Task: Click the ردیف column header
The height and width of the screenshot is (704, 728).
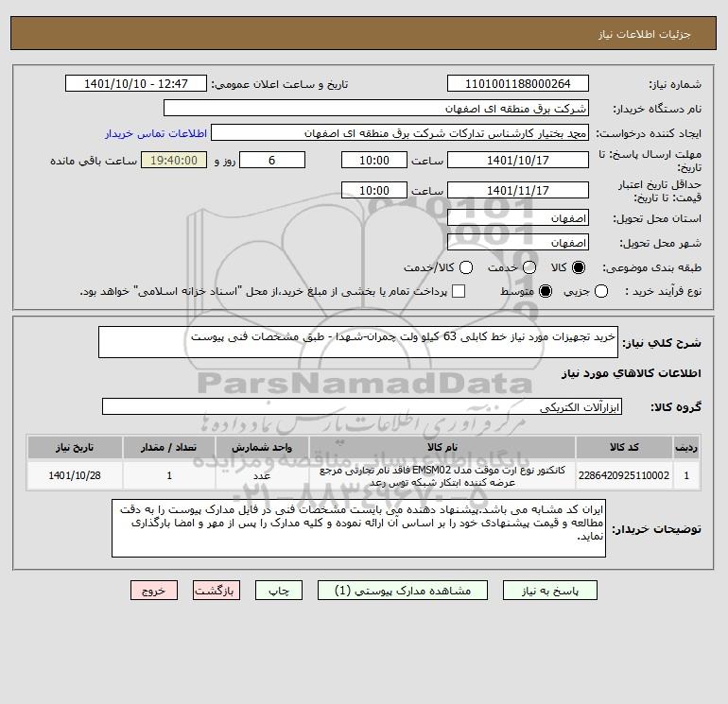Action: (686, 447)
